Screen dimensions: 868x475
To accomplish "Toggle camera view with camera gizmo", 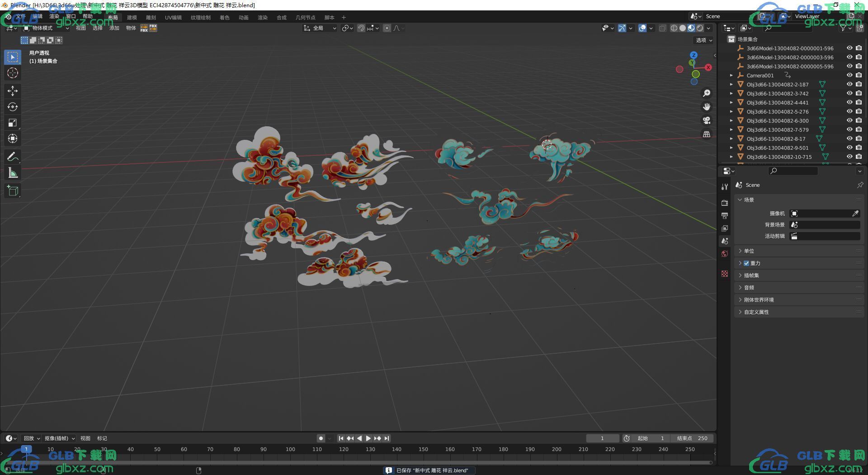I will tap(707, 120).
